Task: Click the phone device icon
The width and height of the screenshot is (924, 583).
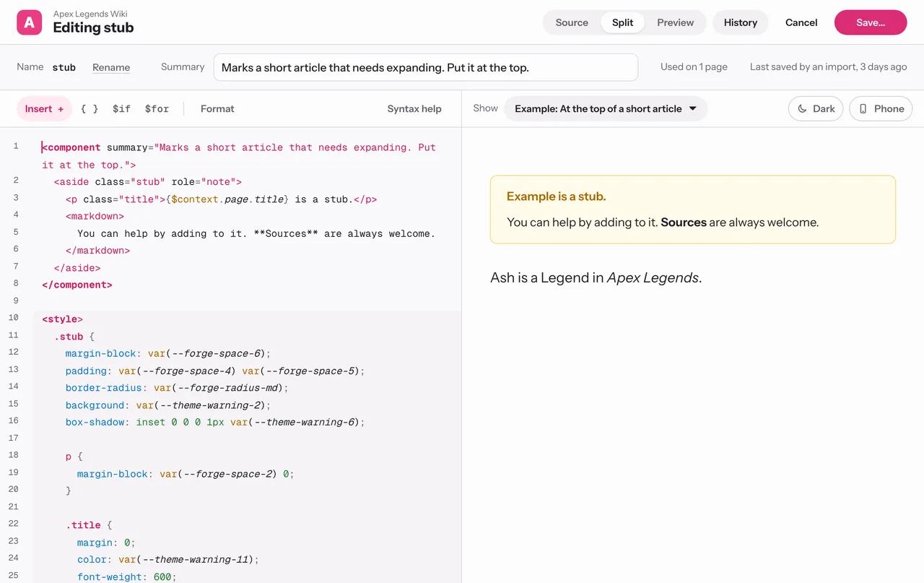Action: tap(863, 109)
